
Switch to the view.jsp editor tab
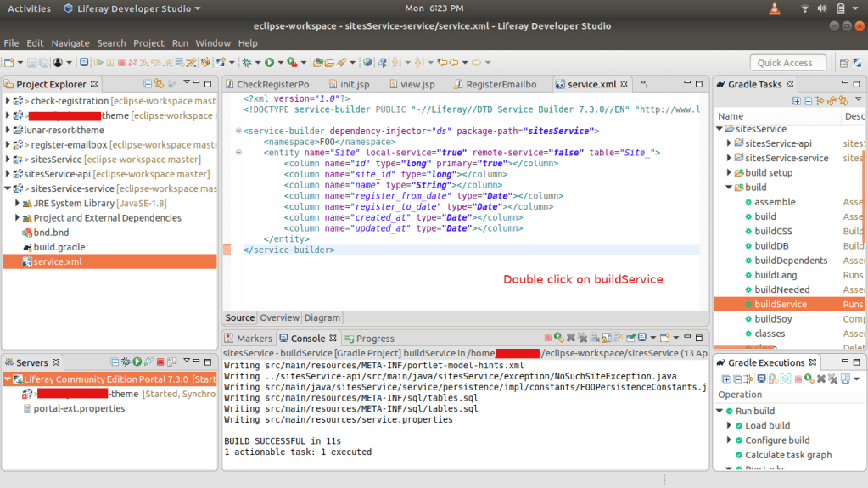pos(417,85)
